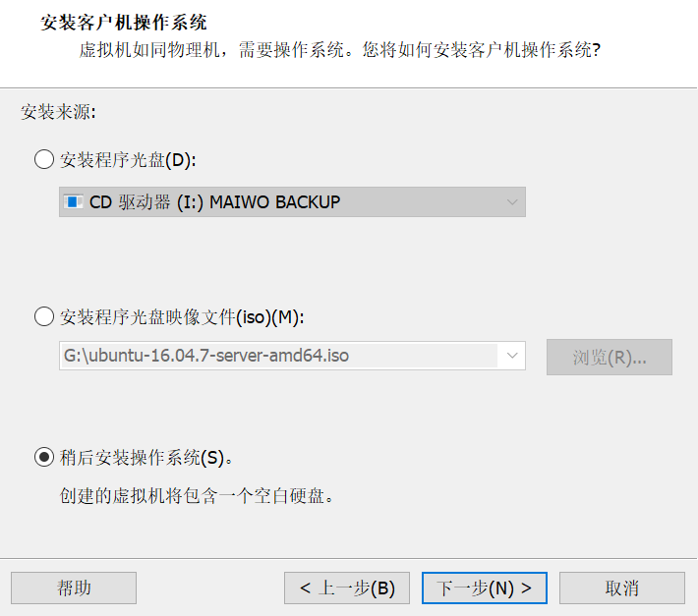
Task: Click the 安装来源: section label
Action: [58, 113]
